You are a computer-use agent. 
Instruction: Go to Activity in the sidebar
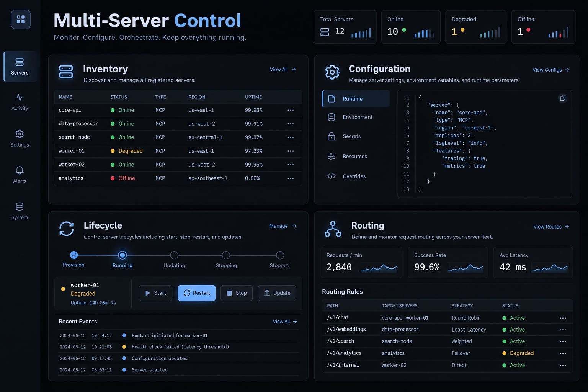click(20, 103)
